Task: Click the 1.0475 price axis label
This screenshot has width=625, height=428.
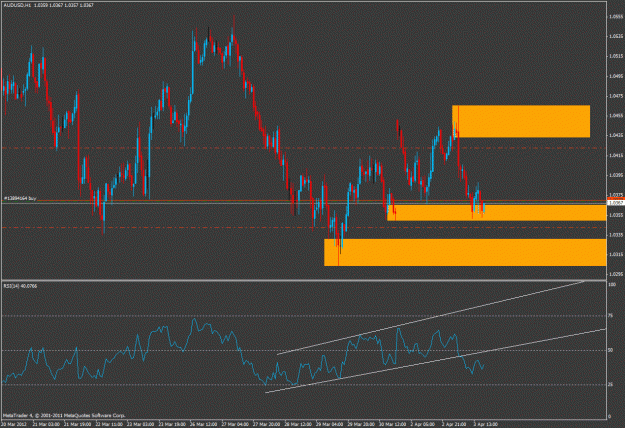Action: click(616, 96)
